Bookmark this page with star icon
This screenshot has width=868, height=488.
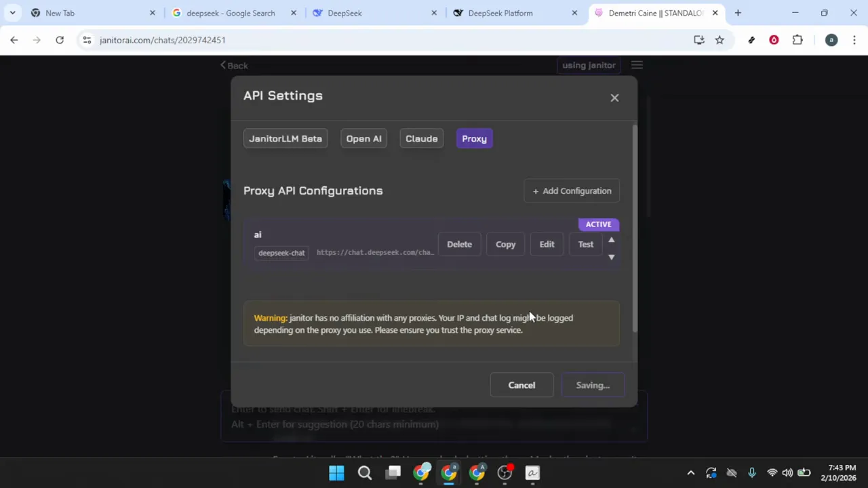[719, 40]
